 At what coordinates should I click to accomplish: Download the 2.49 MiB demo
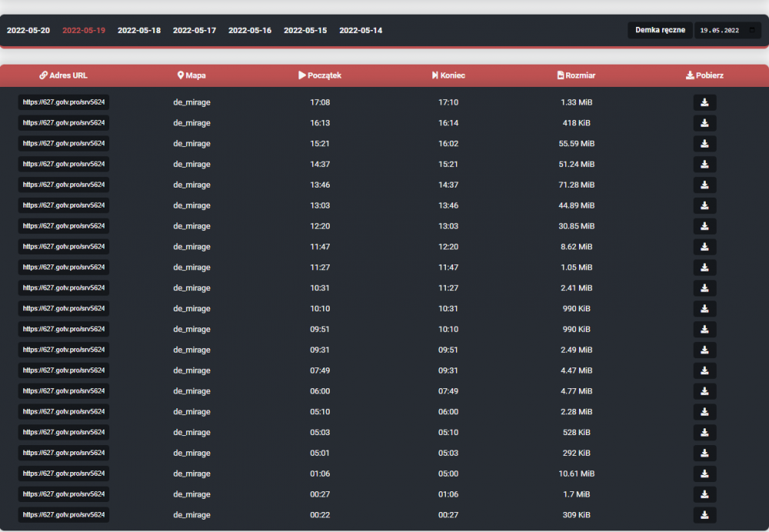click(x=704, y=350)
